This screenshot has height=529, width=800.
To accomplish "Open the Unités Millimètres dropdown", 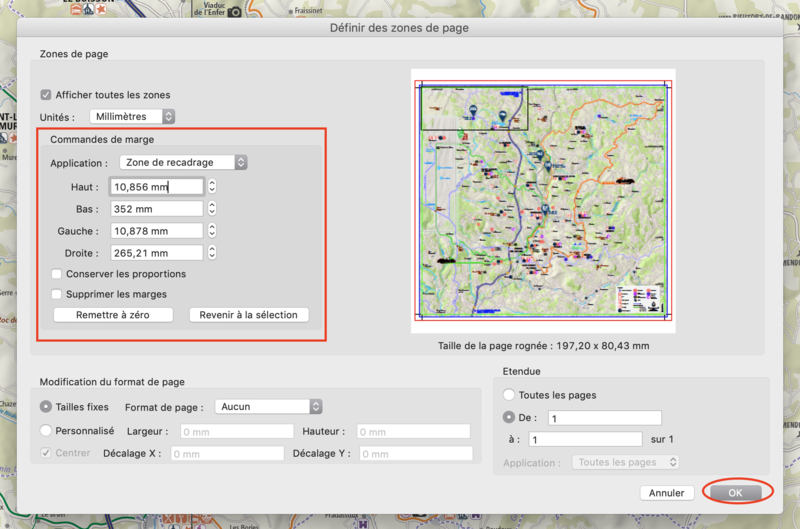I will point(133,117).
